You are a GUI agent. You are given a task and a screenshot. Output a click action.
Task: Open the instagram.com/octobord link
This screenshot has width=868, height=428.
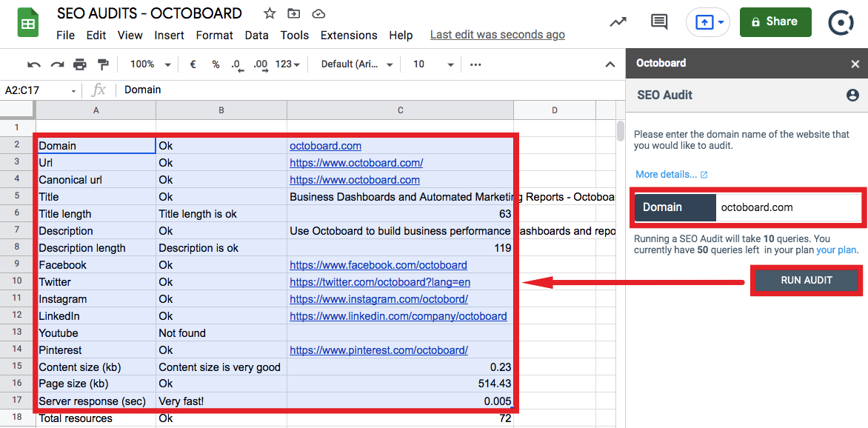click(x=378, y=300)
